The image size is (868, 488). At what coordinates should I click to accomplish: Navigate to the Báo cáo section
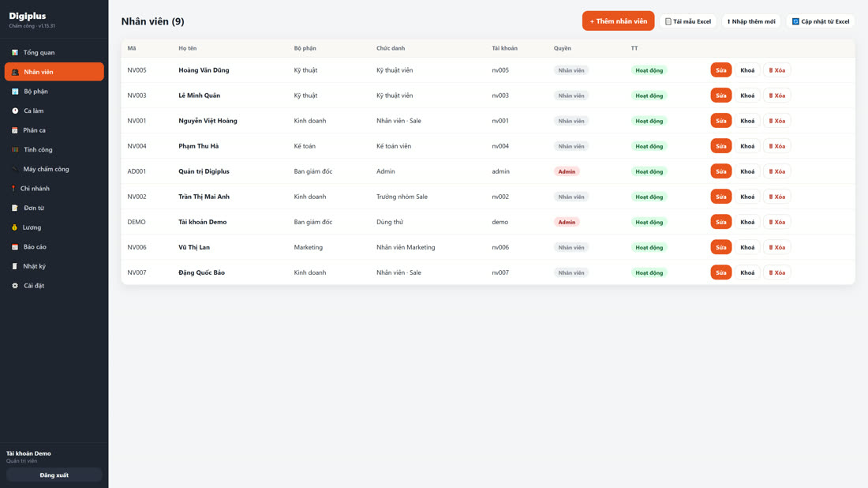point(54,246)
